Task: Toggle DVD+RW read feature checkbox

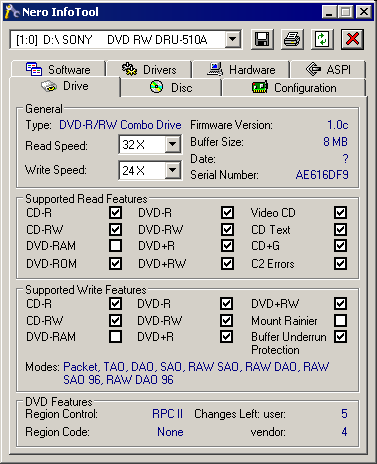Action: (x=227, y=263)
